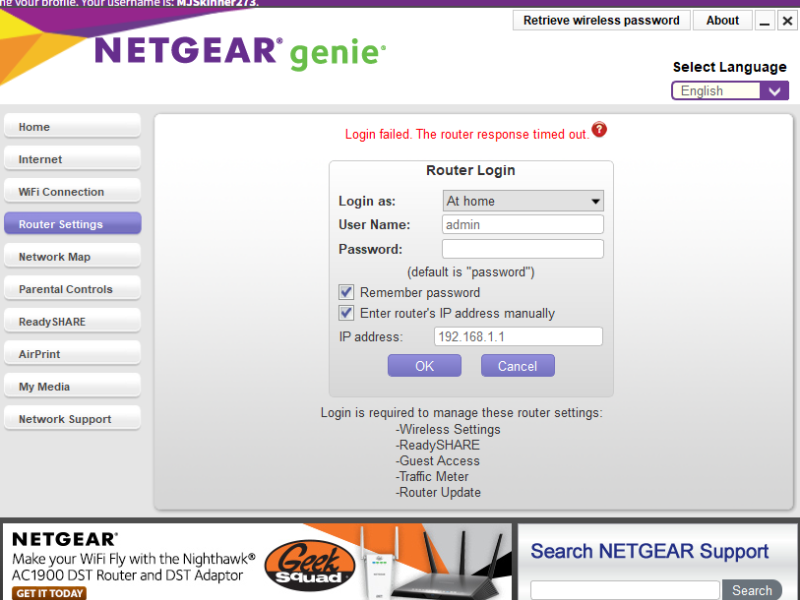Screen dimensions: 800x600
Task: Click the 'Search NETGEAR Support' heading
Action: point(649,551)
